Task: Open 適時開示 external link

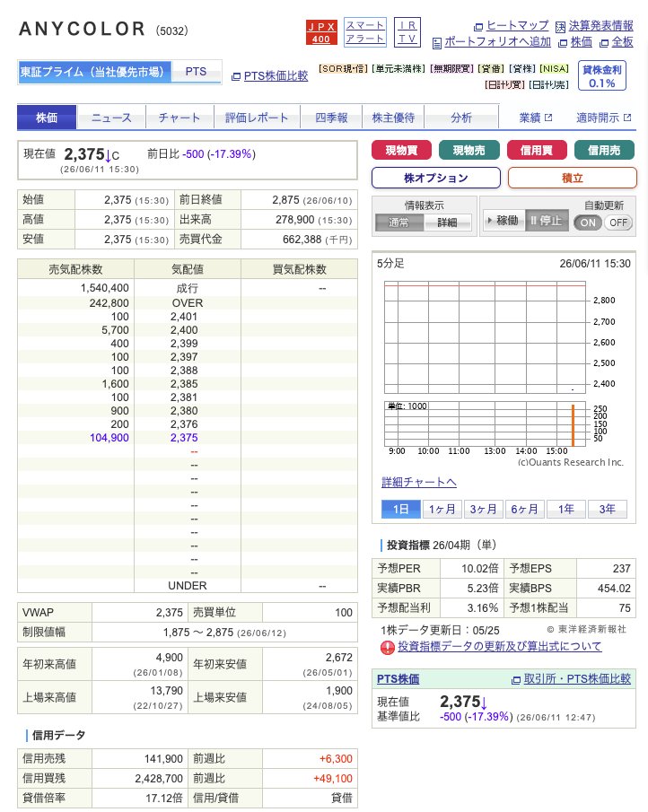Action: coord(603,118)
